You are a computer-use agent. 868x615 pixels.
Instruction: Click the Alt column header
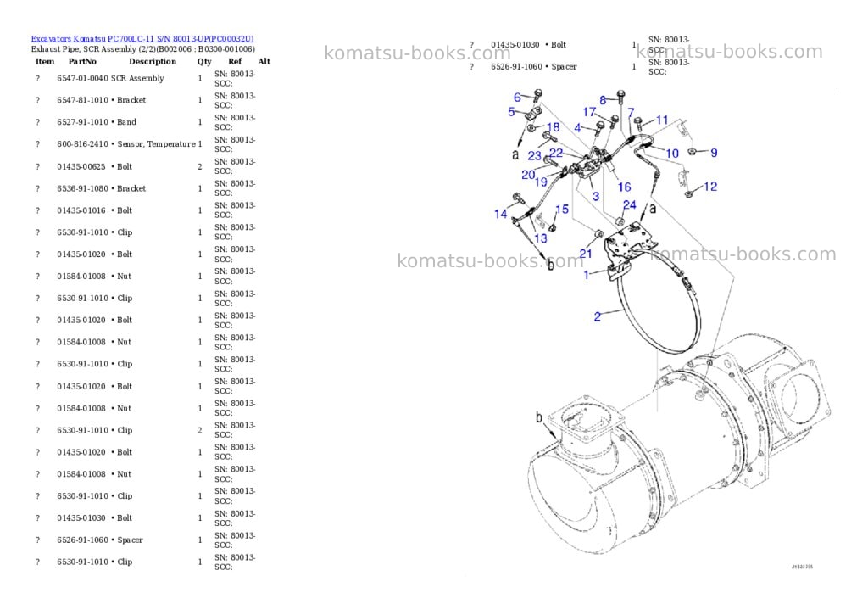tap(264, 61)
